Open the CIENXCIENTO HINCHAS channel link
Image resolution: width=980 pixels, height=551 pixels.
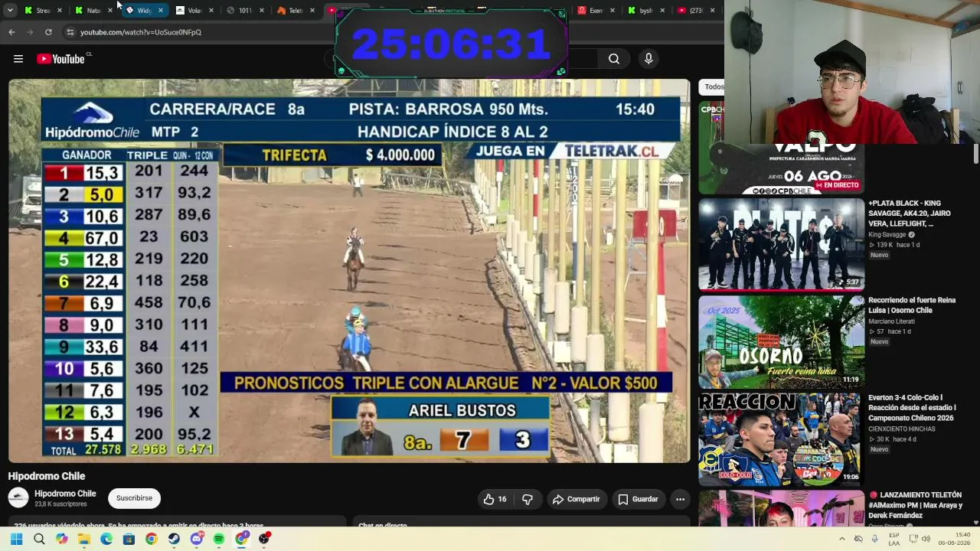pyautogui.click(x=902, y=429)
